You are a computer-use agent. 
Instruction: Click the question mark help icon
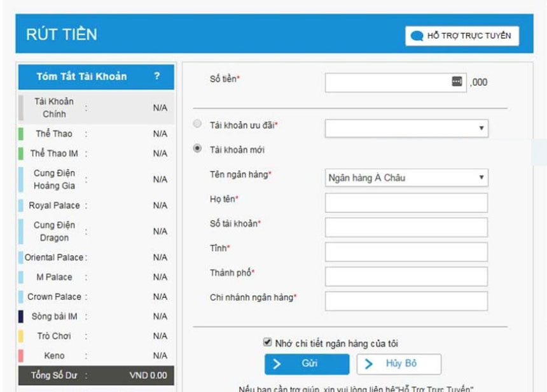tap(156, 76)
